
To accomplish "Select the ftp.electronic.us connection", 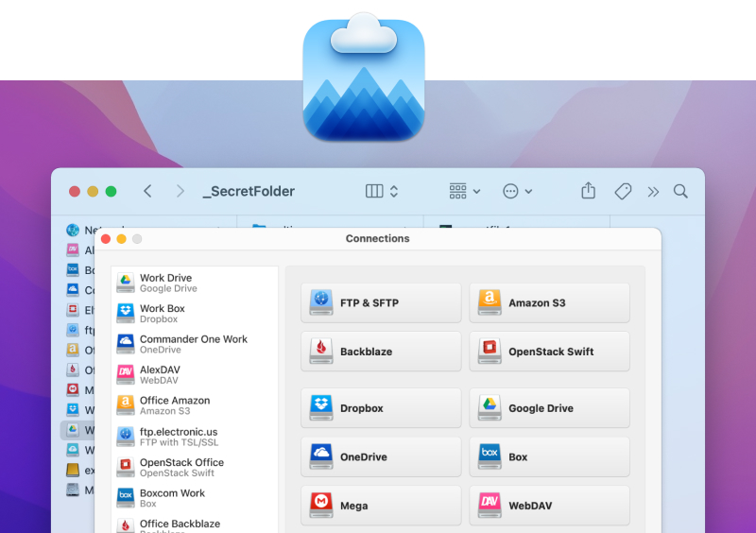I will [195, 437].
